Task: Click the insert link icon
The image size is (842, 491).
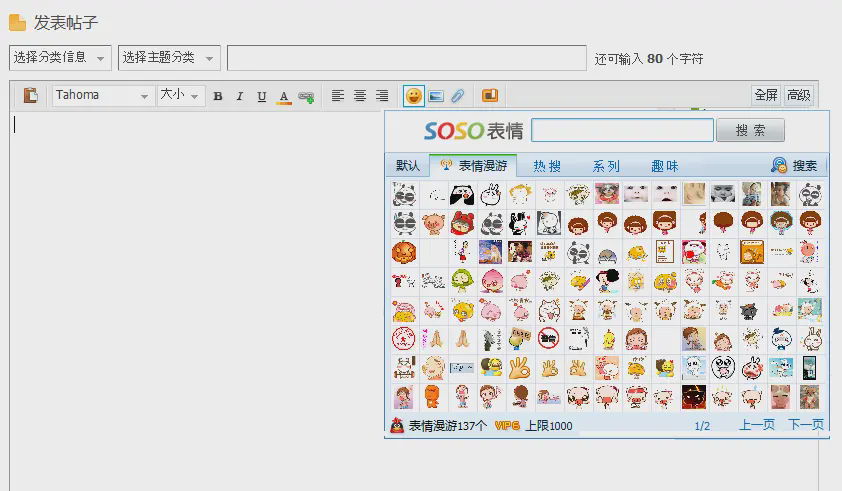Action: coord(306,96)
